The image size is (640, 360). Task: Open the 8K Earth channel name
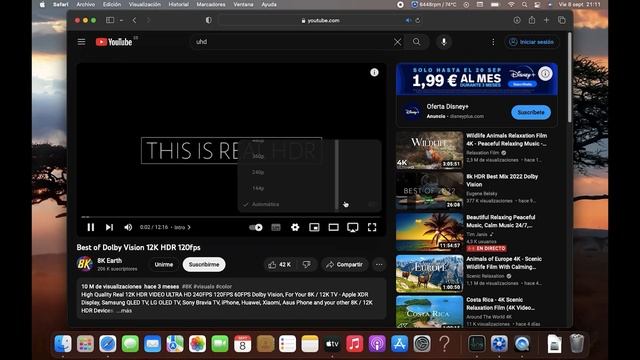[x=109, y=260]
